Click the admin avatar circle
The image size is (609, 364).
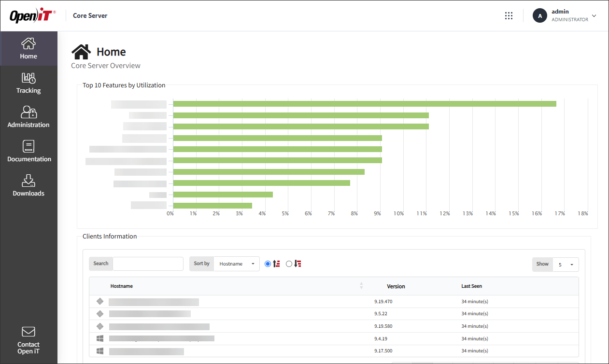540,16
